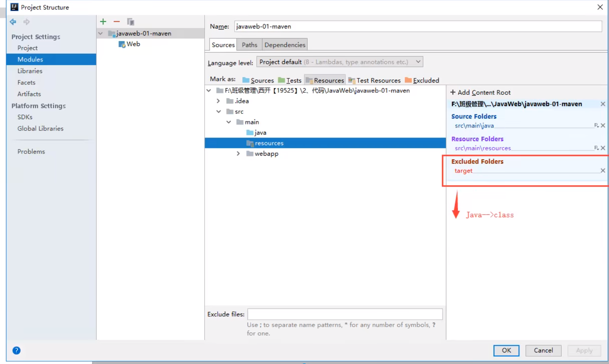Click src\main\resources resource folder entry
This screenshot has height=364, width=609.
pyautogui.click(x=483, y=148)
